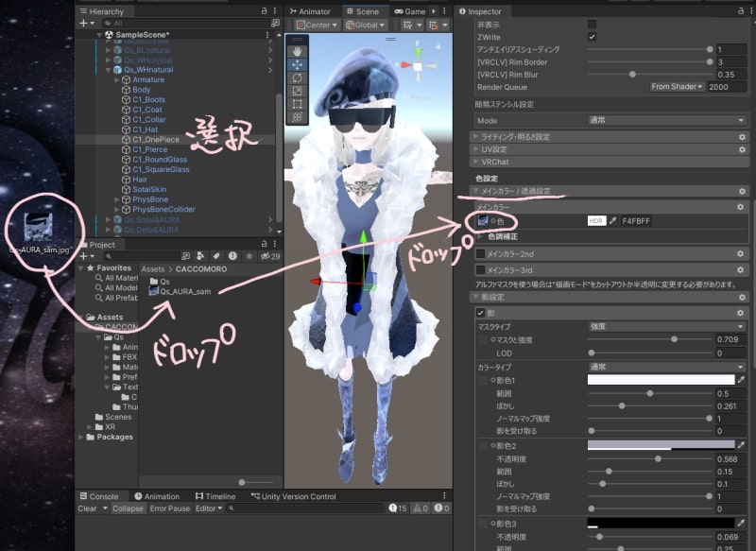756x551 pixels.
Task: Click the Error Pause button
Action: pos(170,508)
